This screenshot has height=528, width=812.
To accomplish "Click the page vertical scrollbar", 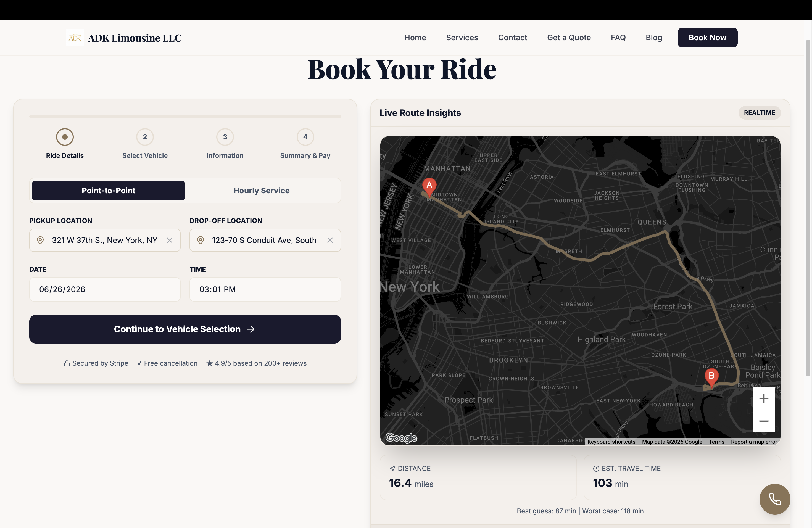I will coord(808,208).
